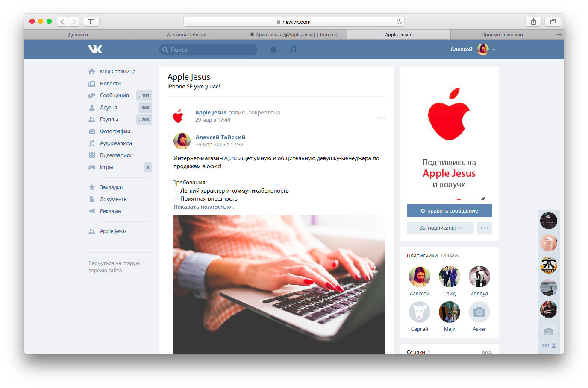
Task: Open the laptop keyboard post photo
Action: (x=279, y=284)
